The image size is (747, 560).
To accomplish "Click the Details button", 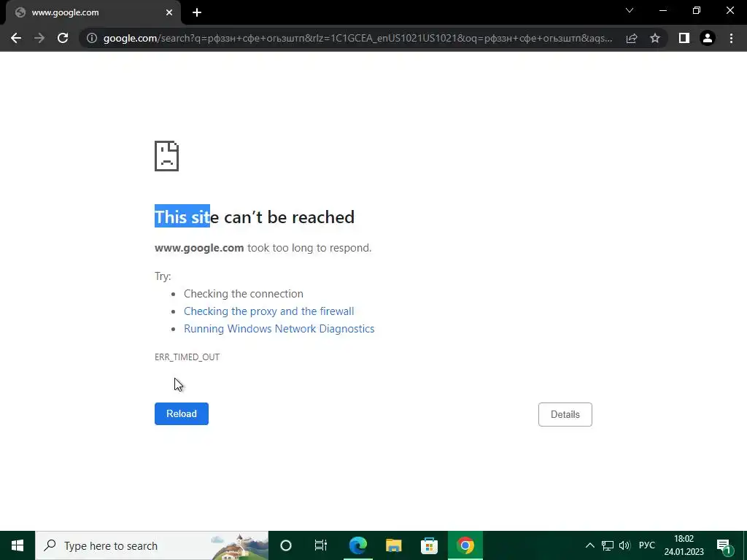I will [x=565, y=414].
